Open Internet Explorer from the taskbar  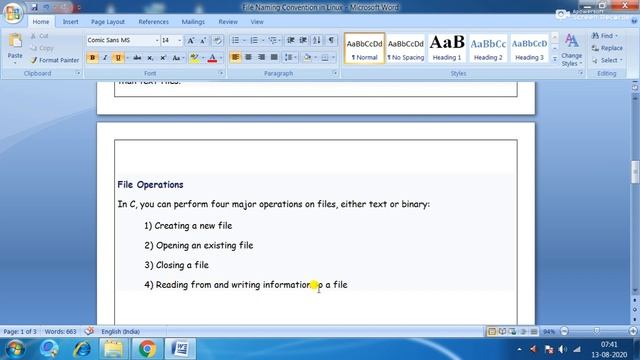pos(82,349)
